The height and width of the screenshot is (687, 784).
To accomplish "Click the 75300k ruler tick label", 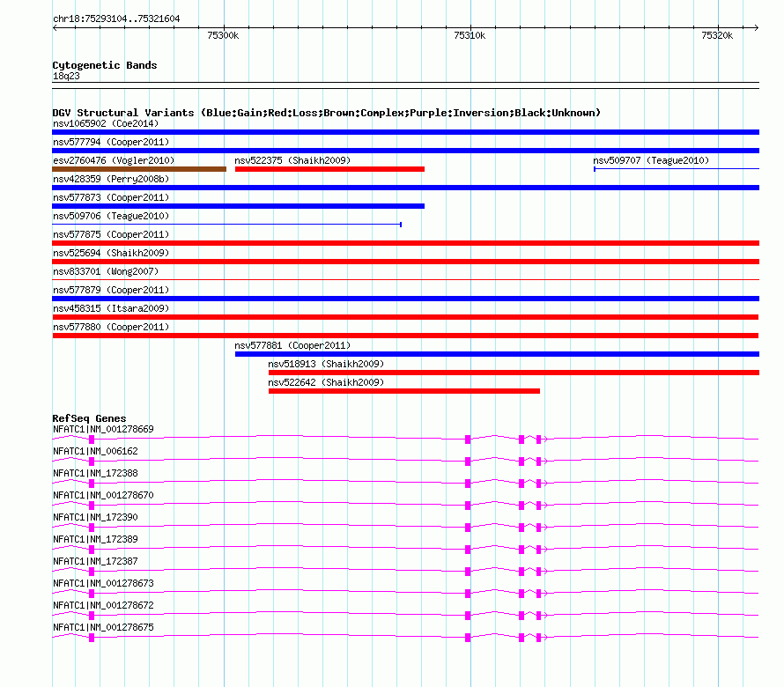I will pos(223,35).
